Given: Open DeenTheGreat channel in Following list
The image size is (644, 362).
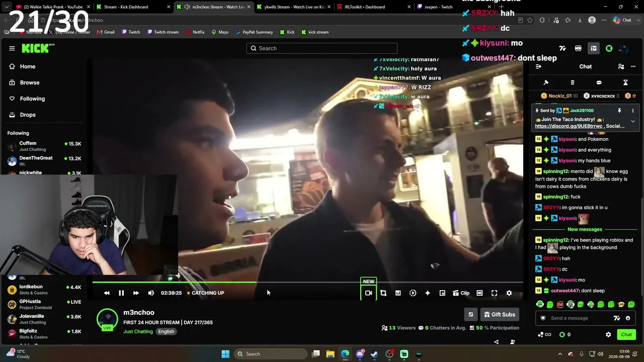Looking at the screenshot, I should [44, 160].
